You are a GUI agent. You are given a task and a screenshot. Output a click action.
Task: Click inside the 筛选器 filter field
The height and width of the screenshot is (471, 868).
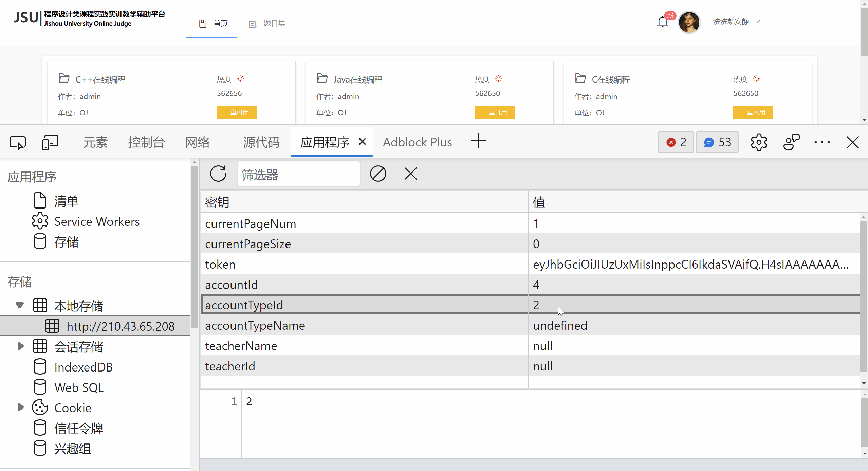pyautogui.click(x=298, y=174)
